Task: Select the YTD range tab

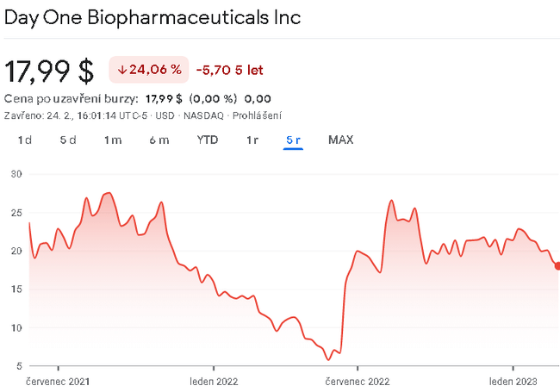Action: [208, 140]
